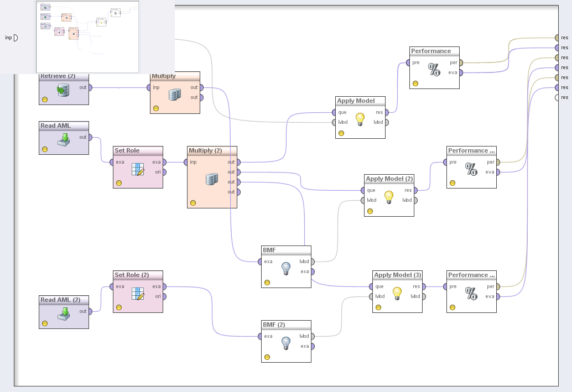This screenshot has width=572, height=392.
Task: Click the Retrieve (2) database icon
Action: [64, 90]
